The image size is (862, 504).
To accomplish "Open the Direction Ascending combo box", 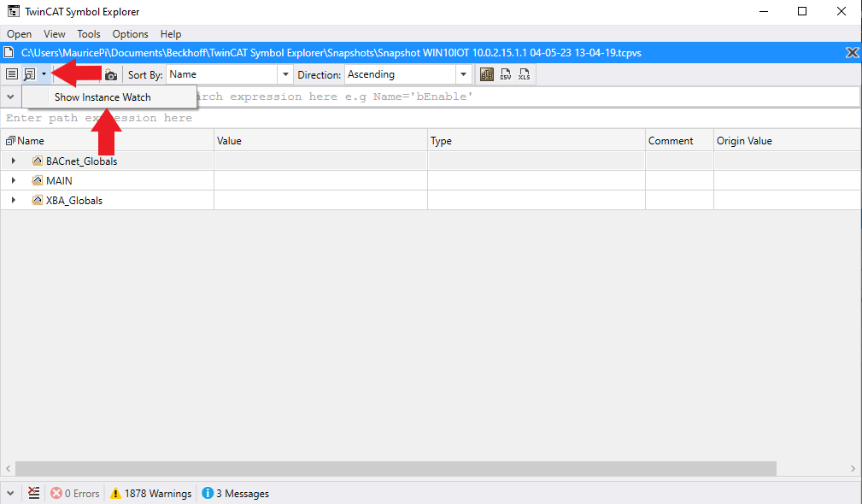I will click(x=408, y=74).
